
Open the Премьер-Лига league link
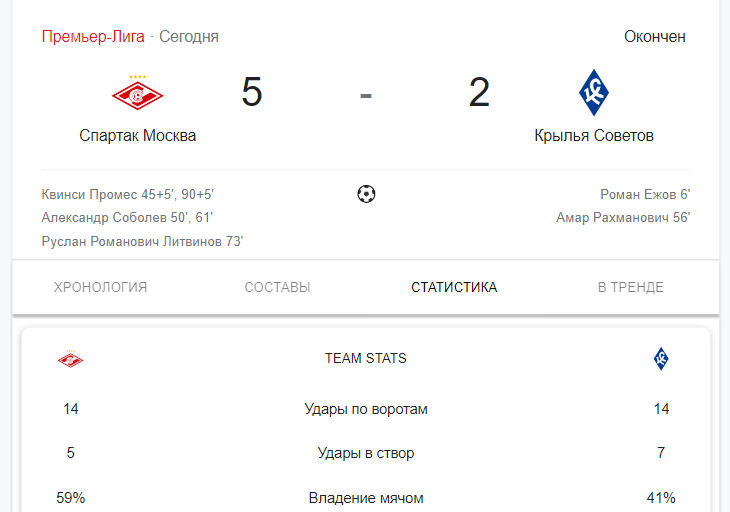pos(93,36)
